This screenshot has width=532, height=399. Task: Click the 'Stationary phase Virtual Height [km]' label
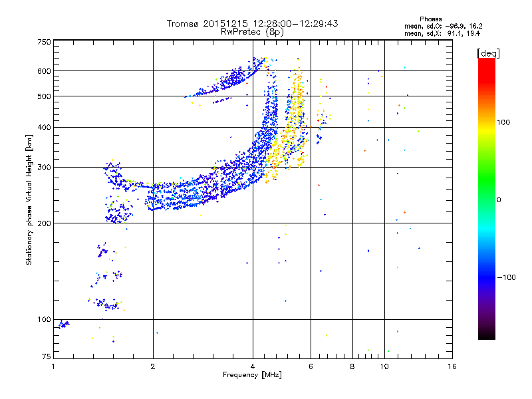pos(29,199)
